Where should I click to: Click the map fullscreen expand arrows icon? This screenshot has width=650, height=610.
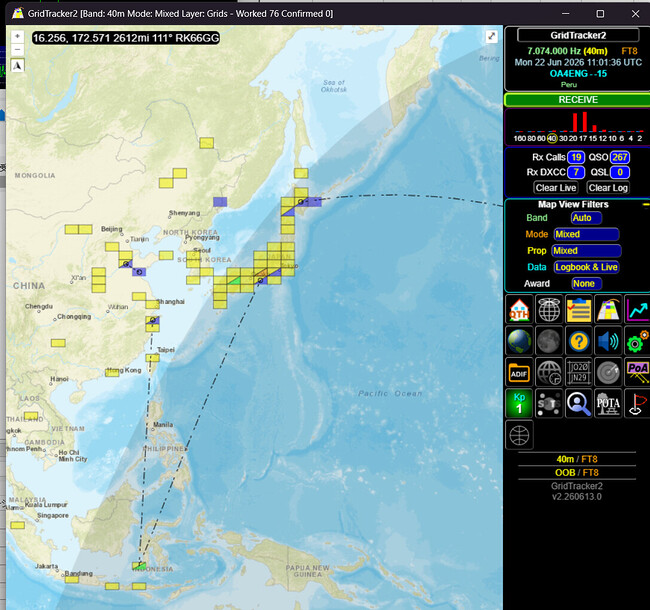click(x=491, y=36)
